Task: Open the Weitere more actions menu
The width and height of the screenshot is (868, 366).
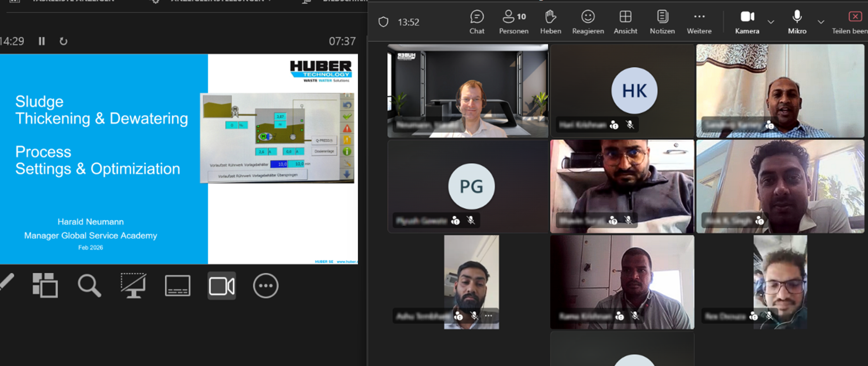Action: click(699, 22)
